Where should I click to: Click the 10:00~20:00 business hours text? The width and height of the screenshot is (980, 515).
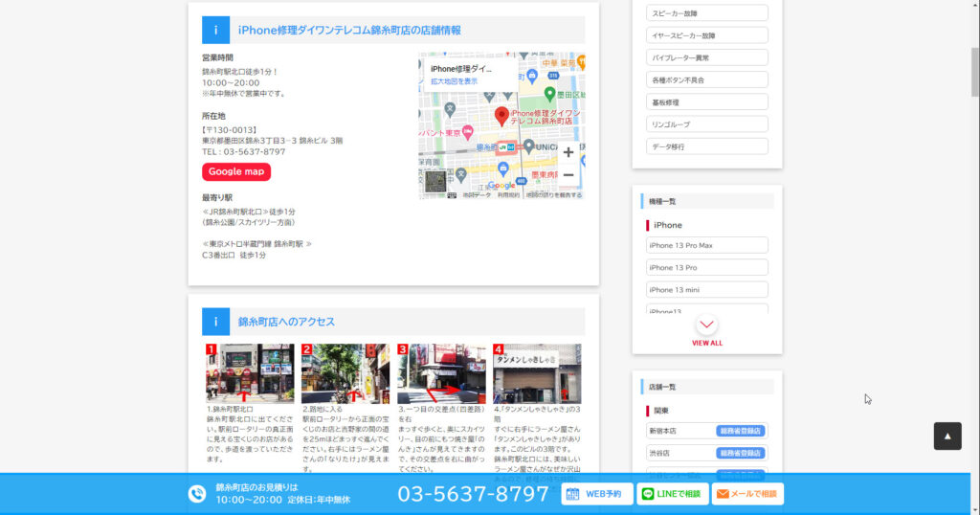coord(230,82)
